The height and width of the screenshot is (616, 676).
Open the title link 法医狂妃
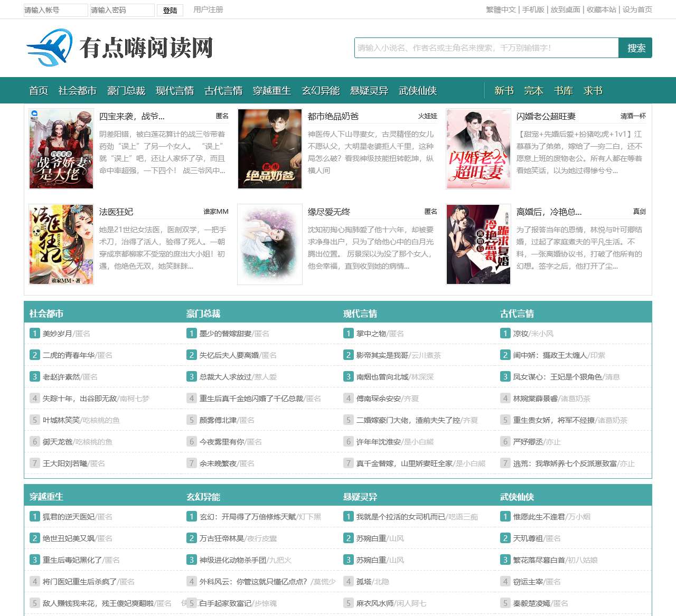(x=116, y=212)
